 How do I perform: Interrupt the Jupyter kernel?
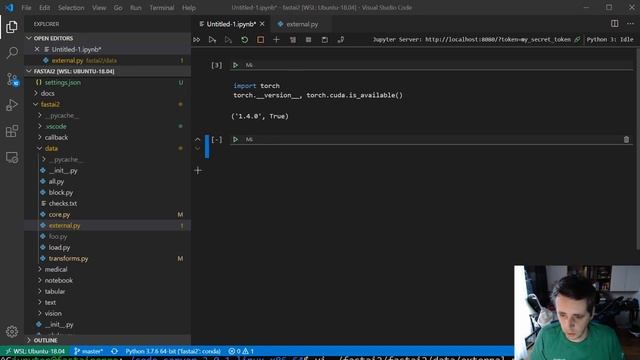[260, 40]
